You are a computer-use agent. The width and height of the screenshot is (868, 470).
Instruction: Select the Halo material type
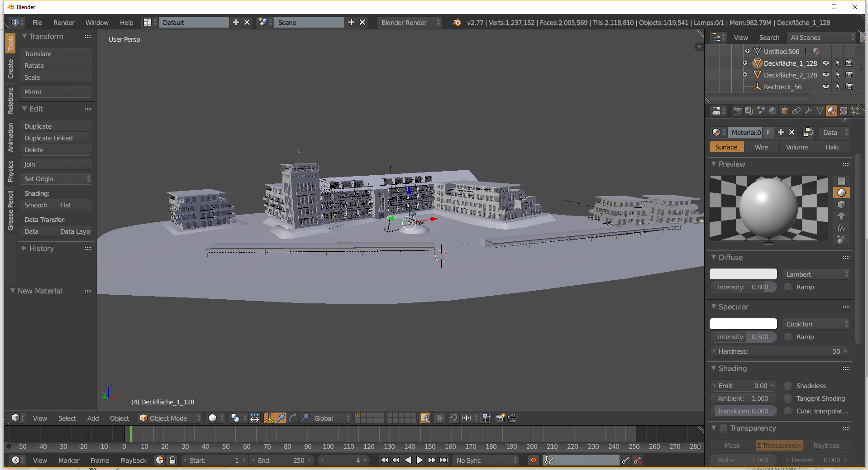pos(832,147)
